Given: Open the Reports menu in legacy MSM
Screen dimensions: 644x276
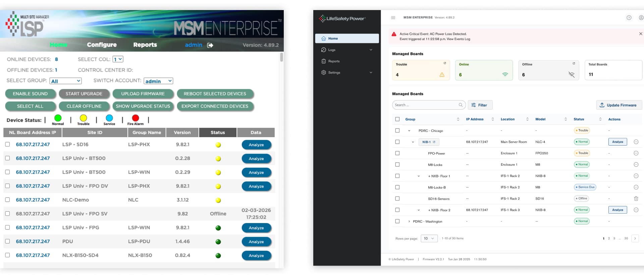Looking at the screenshot, I should (145, 45).
